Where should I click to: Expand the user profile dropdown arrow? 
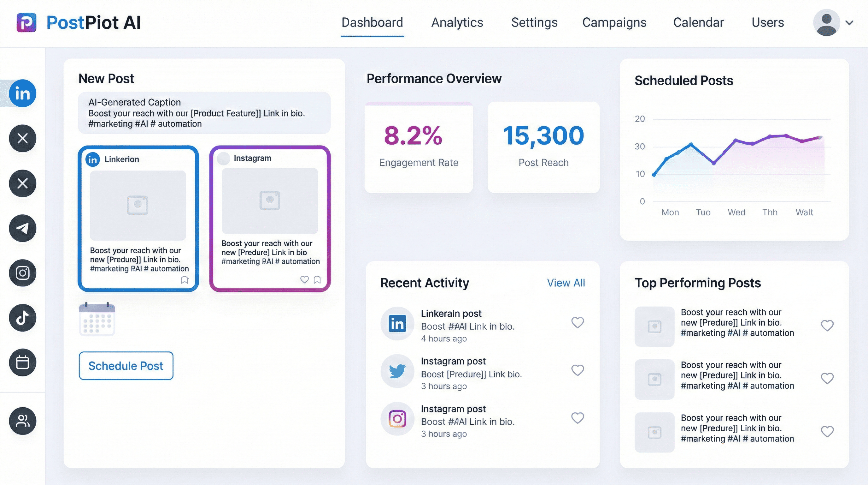tap(849, 23)
